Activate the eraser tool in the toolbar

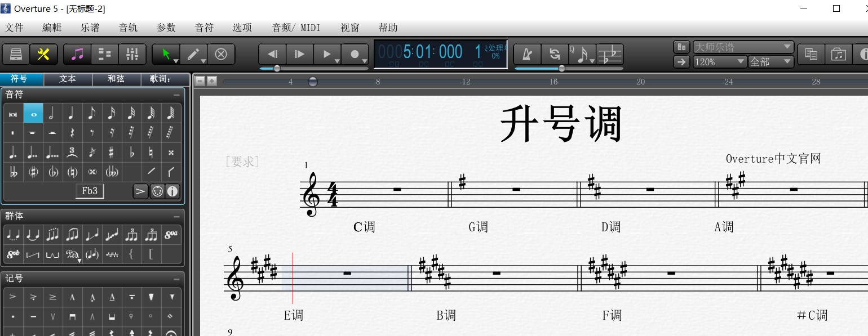pos(221,54)
